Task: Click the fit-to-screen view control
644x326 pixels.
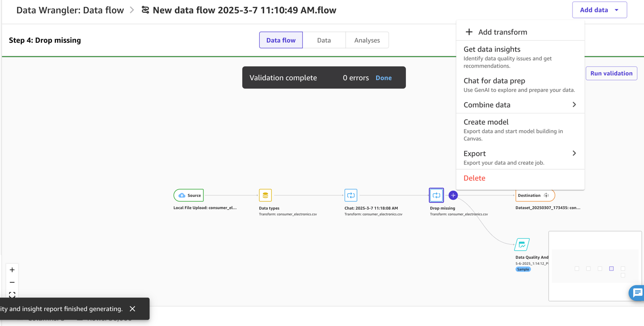Action: pos(12,294)
